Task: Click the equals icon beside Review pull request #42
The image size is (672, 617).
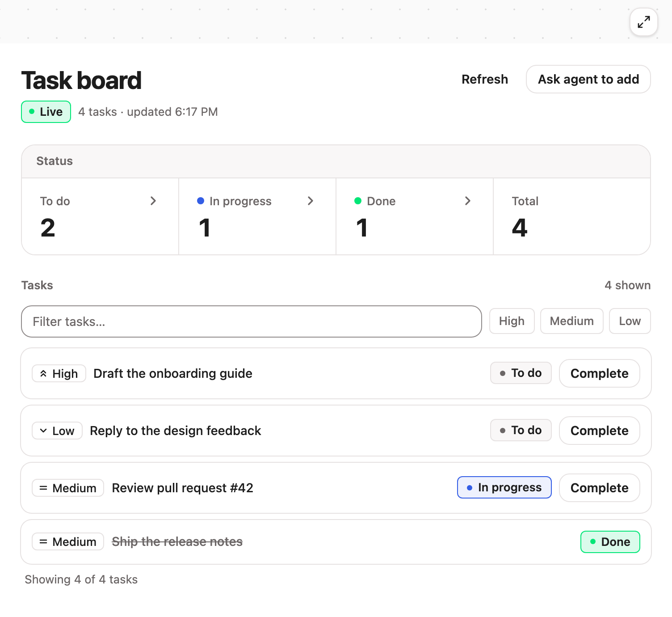Action: [x=43, y=488]
